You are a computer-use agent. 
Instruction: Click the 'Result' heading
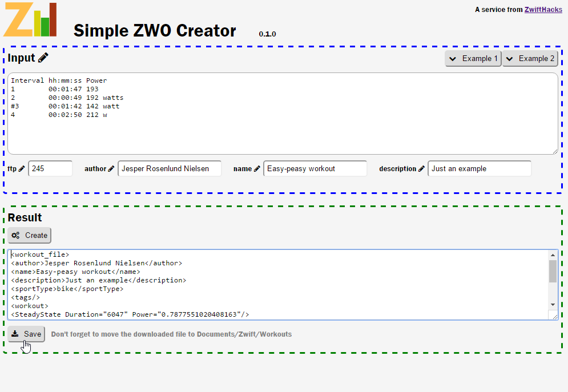(25, 217)
